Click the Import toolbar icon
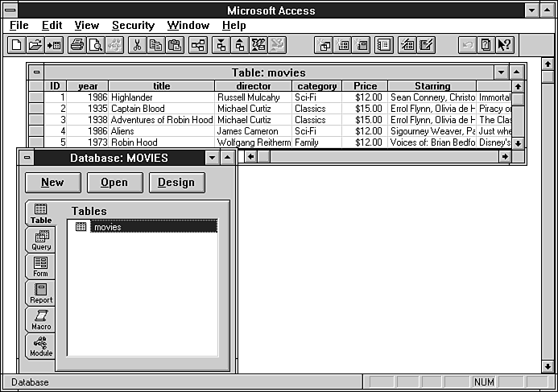Screen dimensions: 558x392 coord(221,45)
